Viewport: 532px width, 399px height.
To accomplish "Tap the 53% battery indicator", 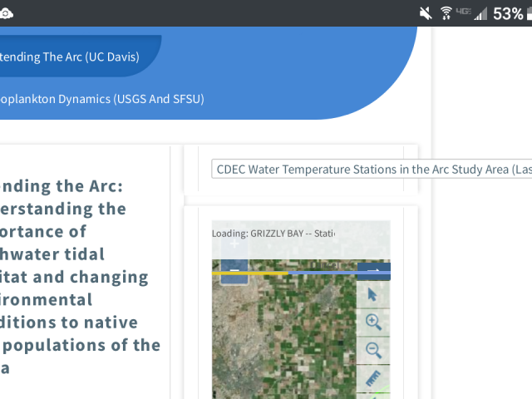I will (512, 14).
